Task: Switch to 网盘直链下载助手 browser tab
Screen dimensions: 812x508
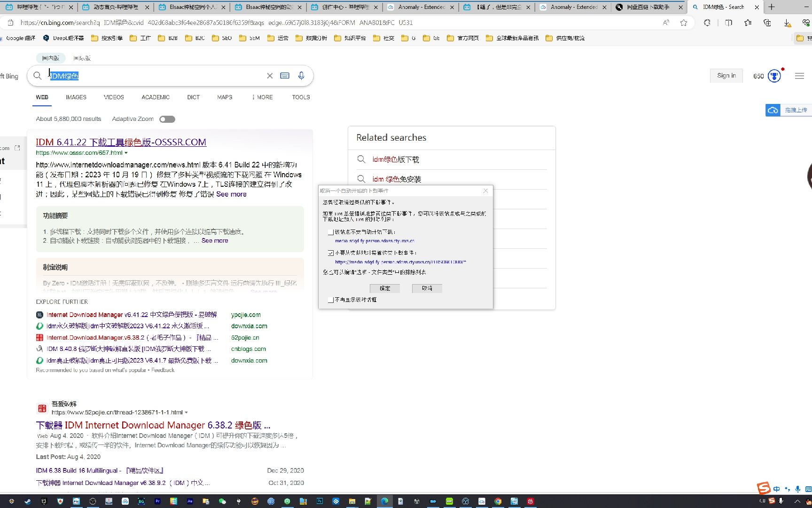Action: point(648,7)
